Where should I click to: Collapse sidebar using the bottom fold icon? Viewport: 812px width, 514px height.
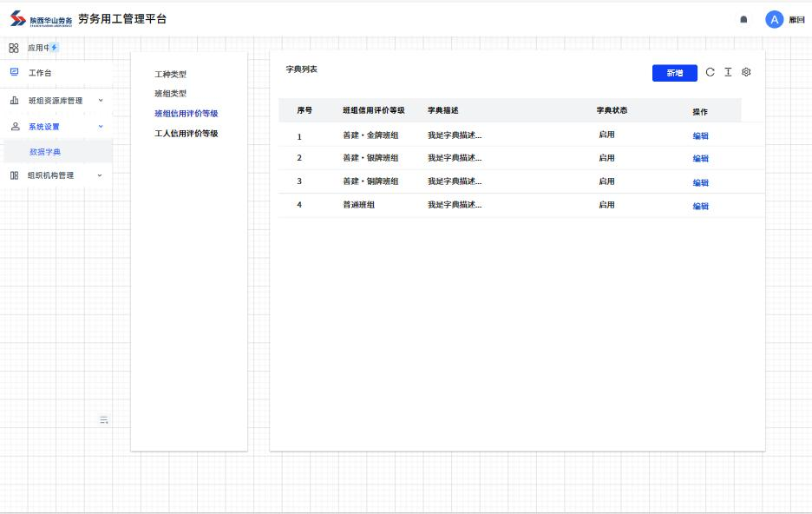point(104,420)
